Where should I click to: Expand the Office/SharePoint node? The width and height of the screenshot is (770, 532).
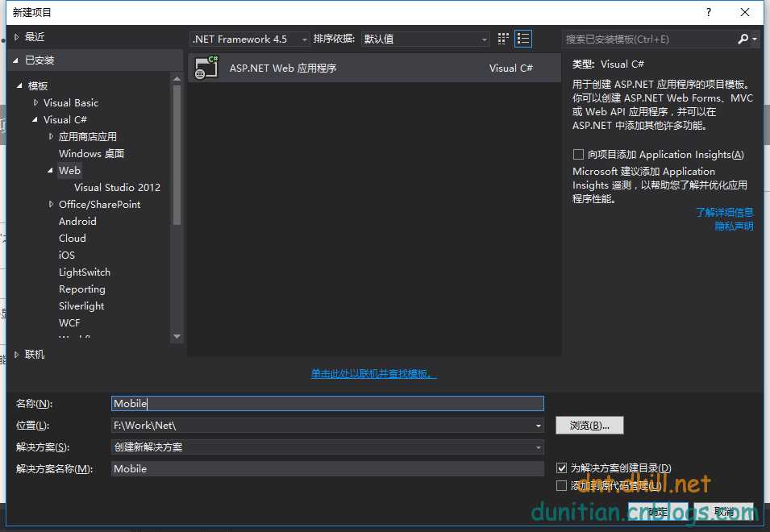[x=51, y=204]
